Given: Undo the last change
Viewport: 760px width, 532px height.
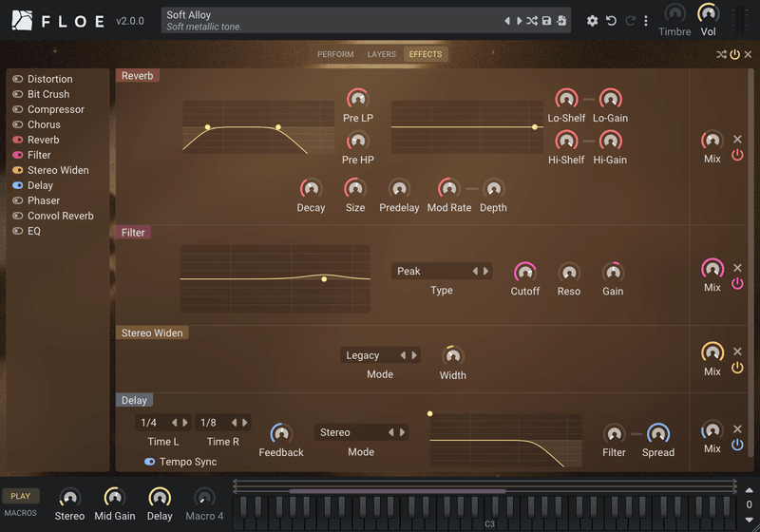Looking at the screenshot, I should [x=611, y=21].
